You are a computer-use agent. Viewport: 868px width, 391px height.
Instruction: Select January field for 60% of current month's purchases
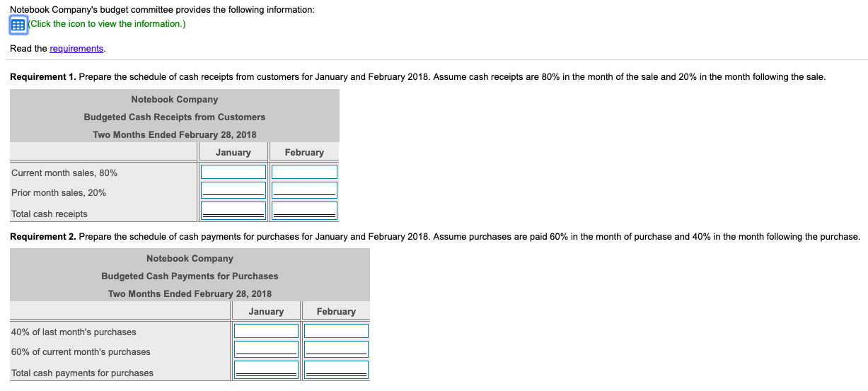(267, 349)
